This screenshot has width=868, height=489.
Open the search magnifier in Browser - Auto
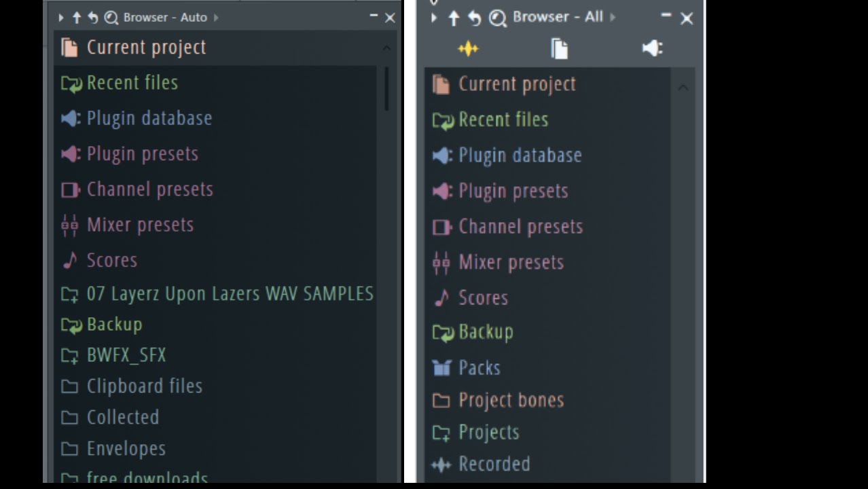(x=111, y=17)
